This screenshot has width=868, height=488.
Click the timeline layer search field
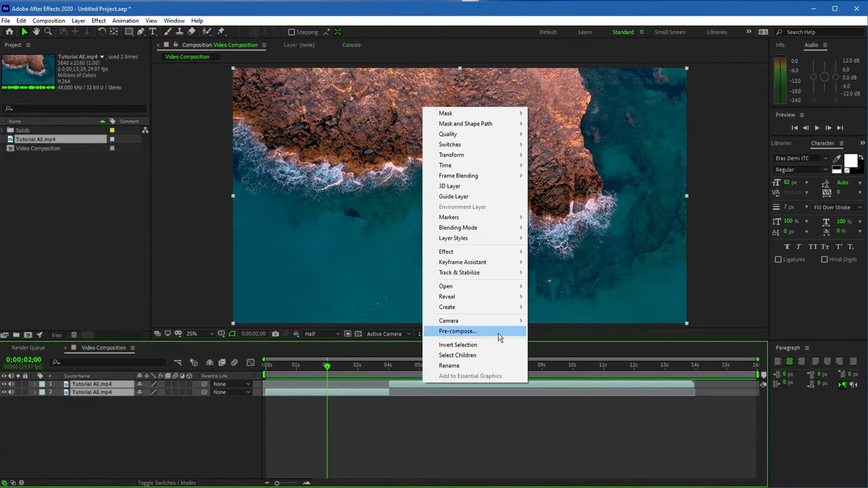click(x=107, y=362)
